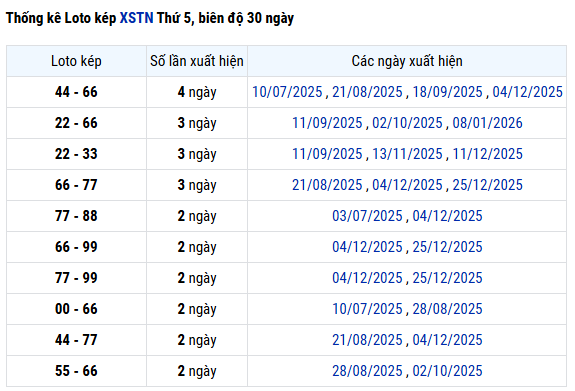The image size is (575, 391).
Task: Open date 02/10/2025 in the 55 - 66 row
Action: (447, 371)
